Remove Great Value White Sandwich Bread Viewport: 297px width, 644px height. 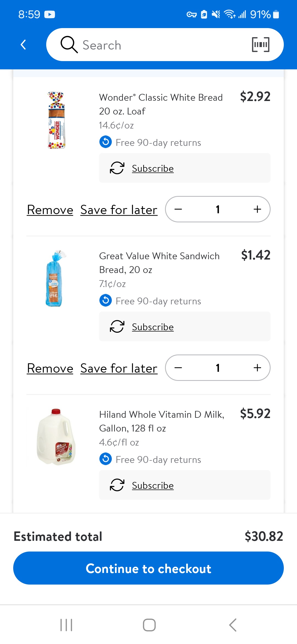(50, 369)
